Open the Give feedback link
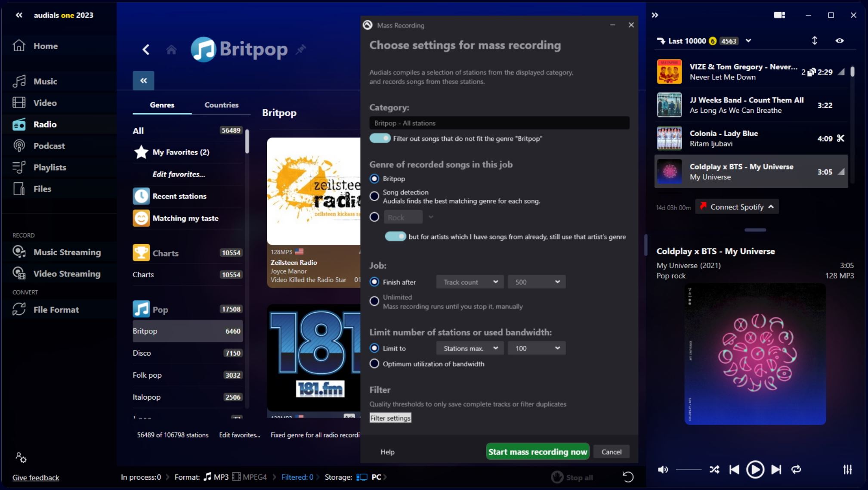868x490 pixels. pyautogui.click(x=36, y=478)
